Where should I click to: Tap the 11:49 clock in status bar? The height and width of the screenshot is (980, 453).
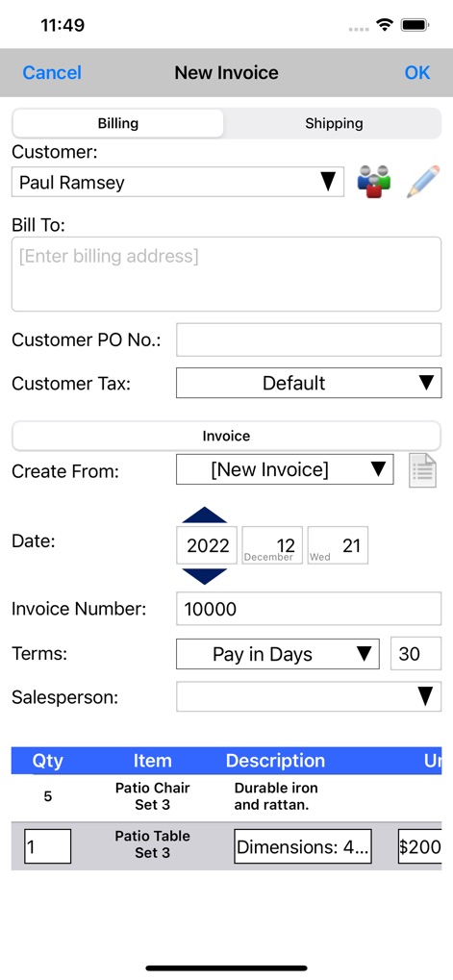[63, 25]
